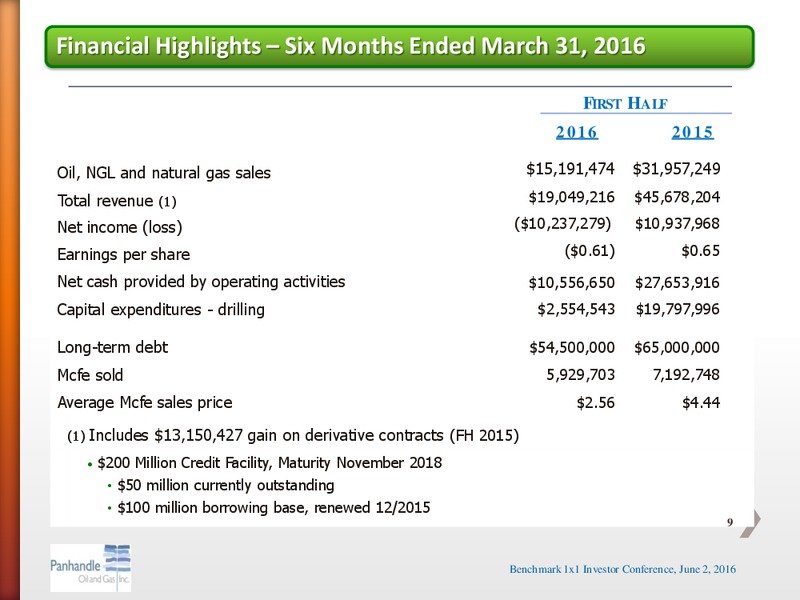Click the value $54,500,000

[572, 348]
